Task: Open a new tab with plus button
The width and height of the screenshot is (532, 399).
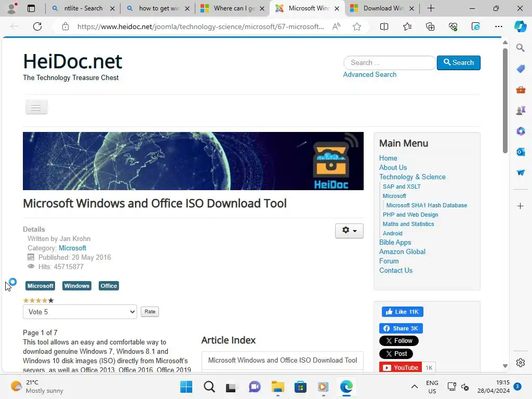Action: [431, 8]
